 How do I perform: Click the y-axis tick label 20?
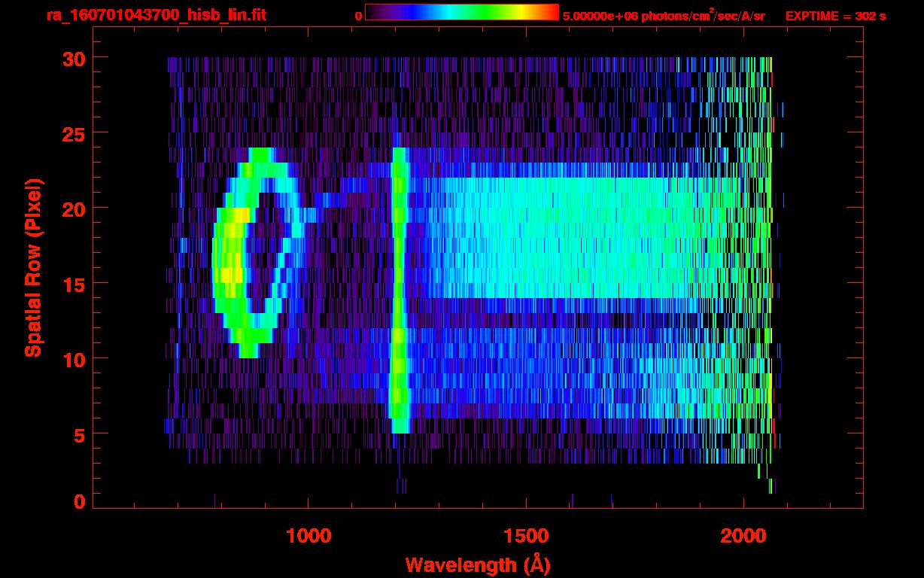[72, 208]
